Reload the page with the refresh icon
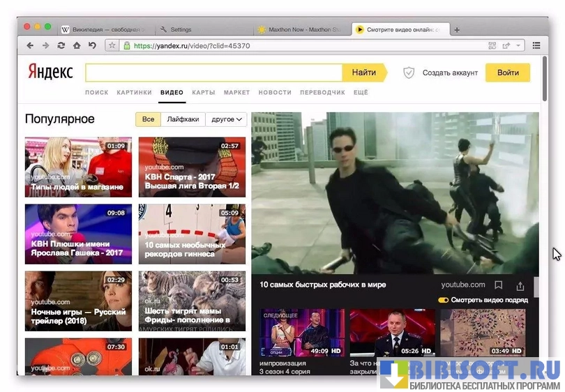This screenshot has width=565, height=392. point(61,45)
